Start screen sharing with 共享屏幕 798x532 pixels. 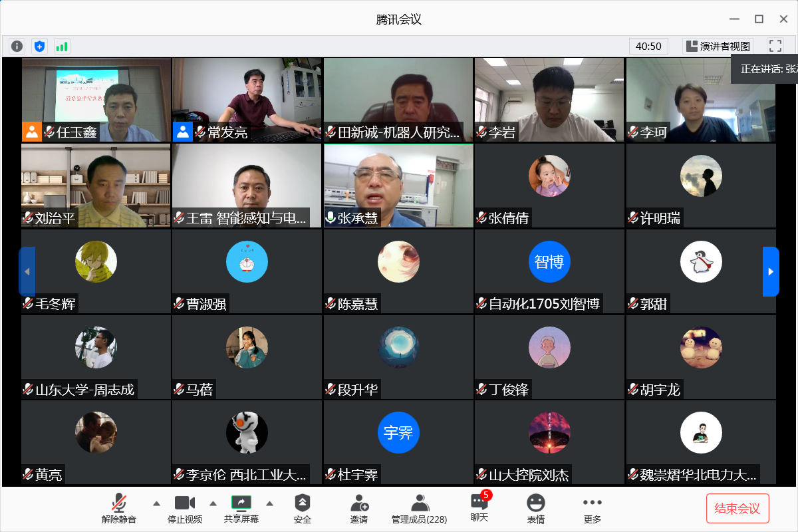(241, 509)
